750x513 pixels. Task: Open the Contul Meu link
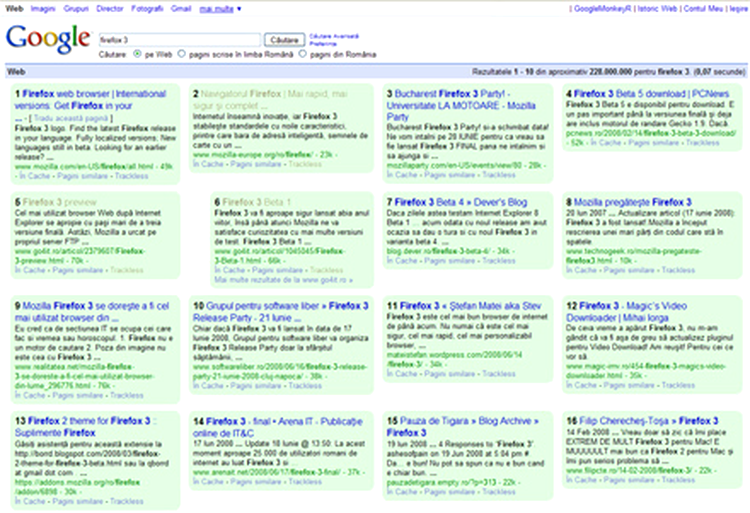pos(703,9)
